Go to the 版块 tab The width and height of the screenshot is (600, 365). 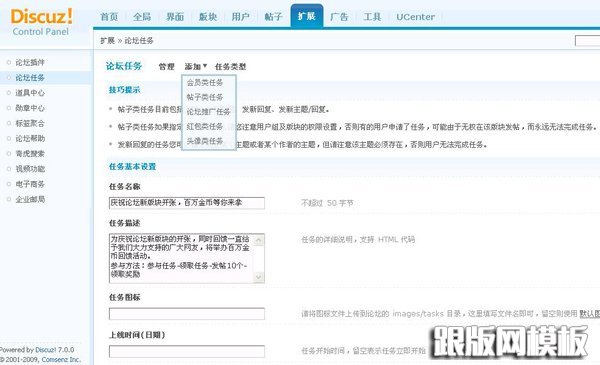(x=208, y=17)
